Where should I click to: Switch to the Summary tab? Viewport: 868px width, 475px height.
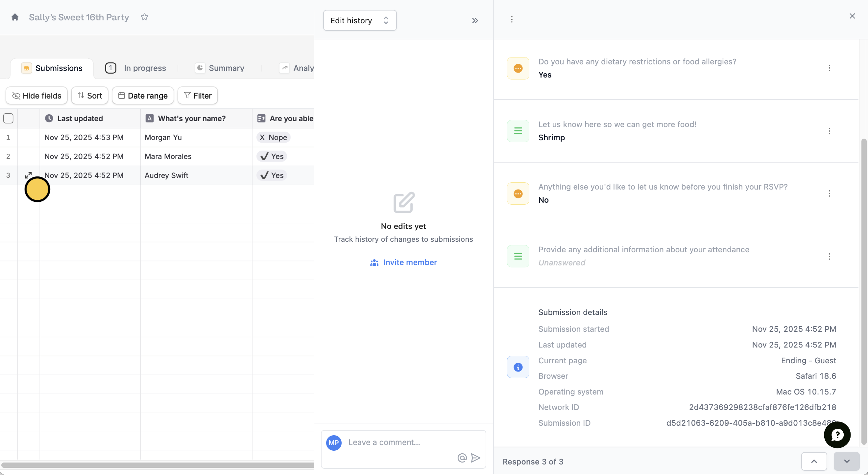point(220,68)
